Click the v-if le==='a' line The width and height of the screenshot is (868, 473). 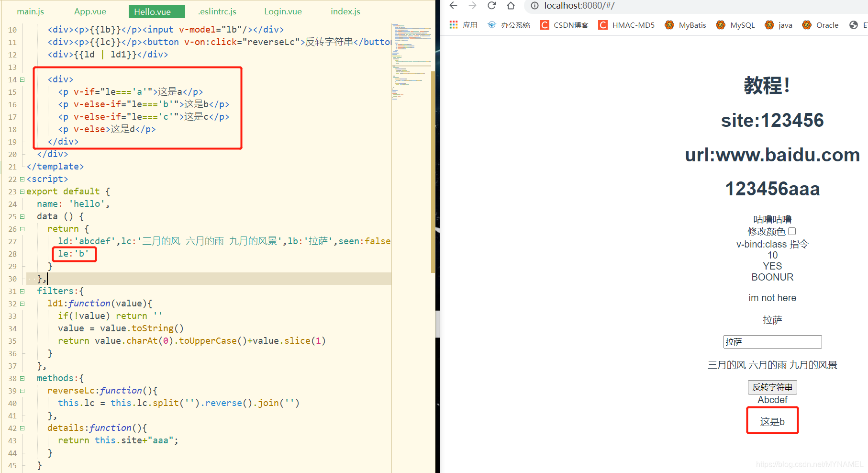[131, 92]
